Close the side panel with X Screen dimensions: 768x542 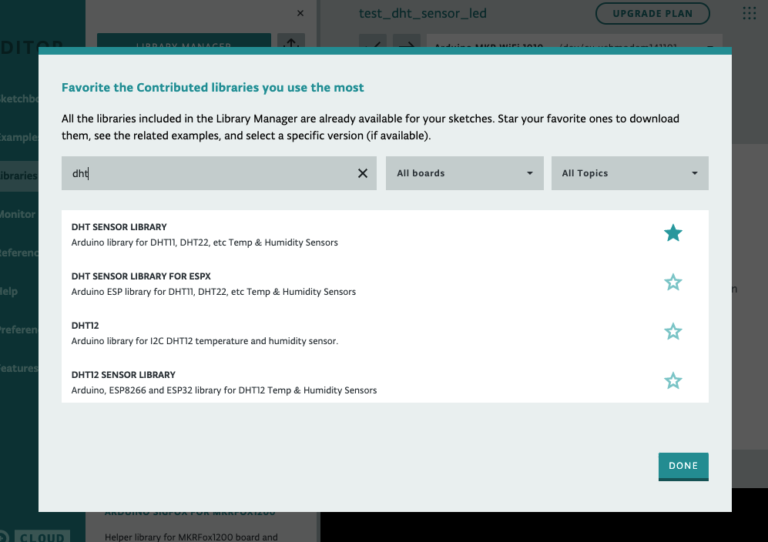click(x=300, y=14)
